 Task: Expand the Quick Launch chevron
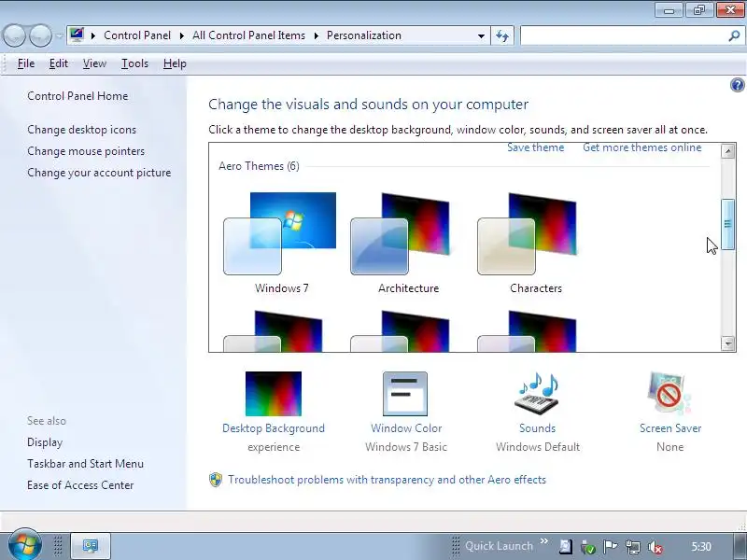(x=544, y=541)
